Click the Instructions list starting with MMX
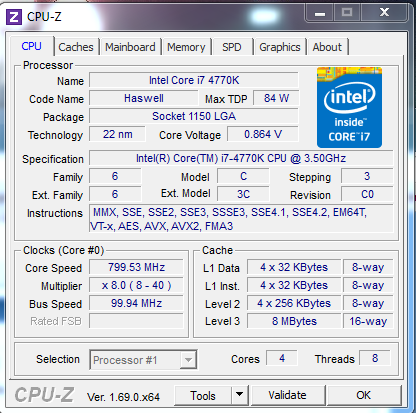 pyautogui.click(x=241, y=219)
